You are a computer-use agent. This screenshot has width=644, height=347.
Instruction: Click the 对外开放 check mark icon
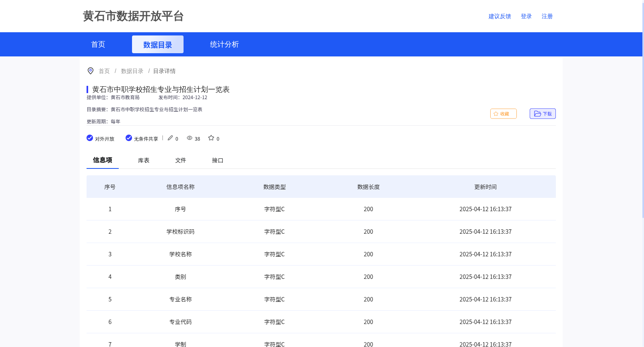tap(90, 138)
